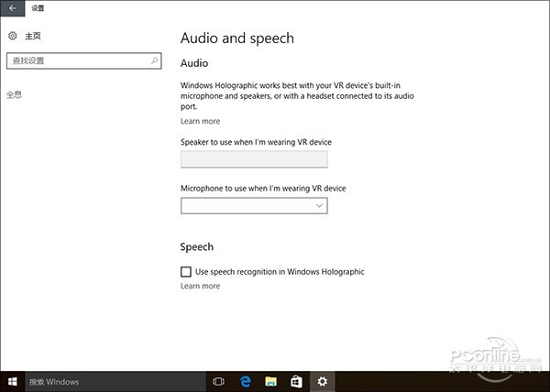Focus the 查找设置 search field
The width and height of the screenshot is (550, 392).
coord(83,60)
